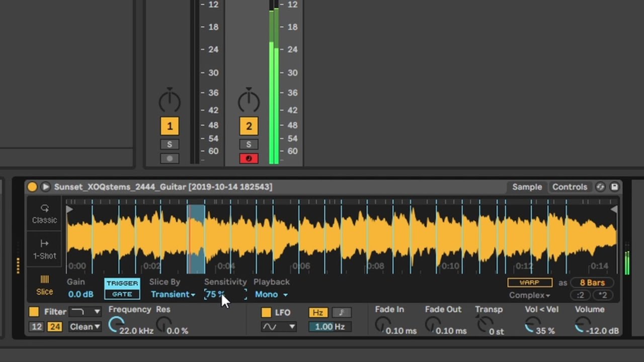Double the tempo with *2 button
Viewport: 644px width, 362px height.
pyautogui.click(x=603, y=295)
